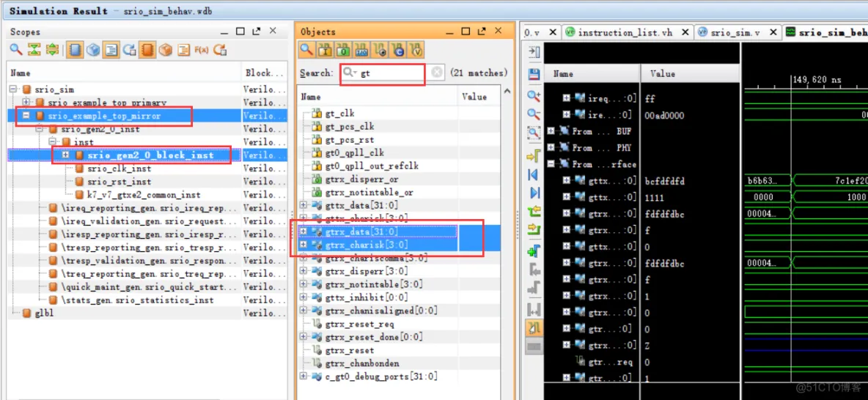This screenshot has width=868, height=400.
Task: Clear the Objects search field text
Action: pos(437,73)
